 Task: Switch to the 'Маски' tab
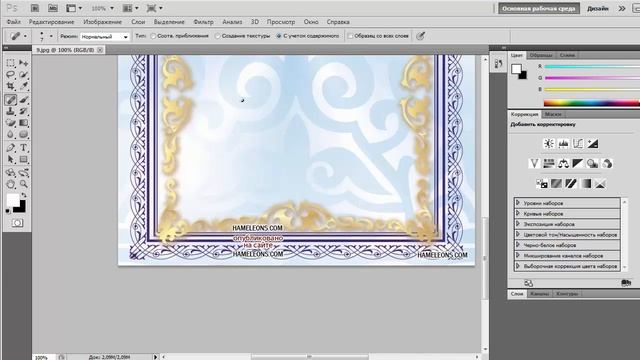click(x=553, y=114)
